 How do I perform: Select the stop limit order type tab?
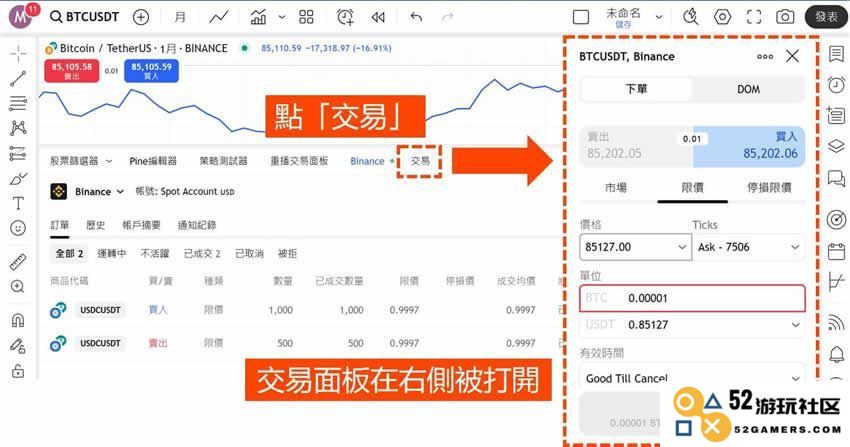[769, 188]
